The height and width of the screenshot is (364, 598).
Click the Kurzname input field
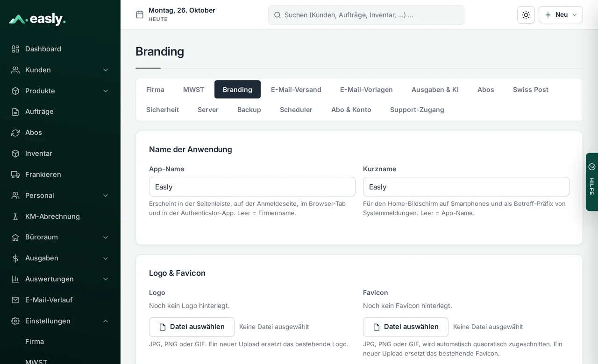(x=466, y=187)
